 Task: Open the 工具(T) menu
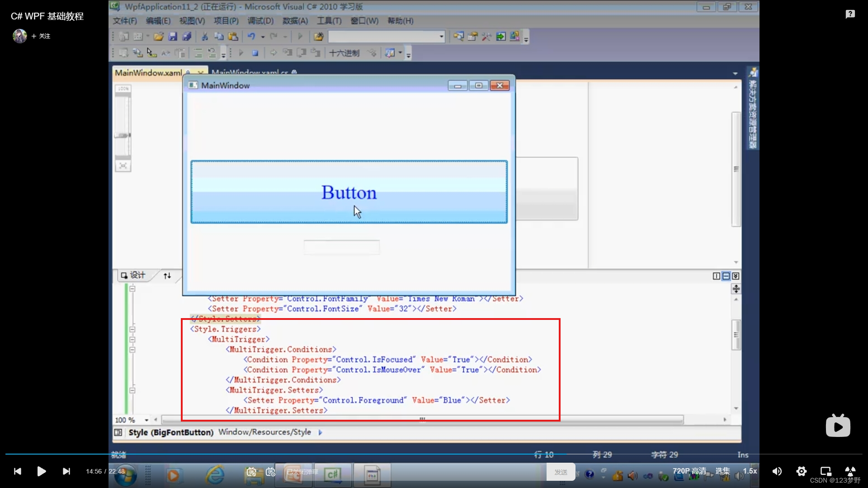(329, 21)
